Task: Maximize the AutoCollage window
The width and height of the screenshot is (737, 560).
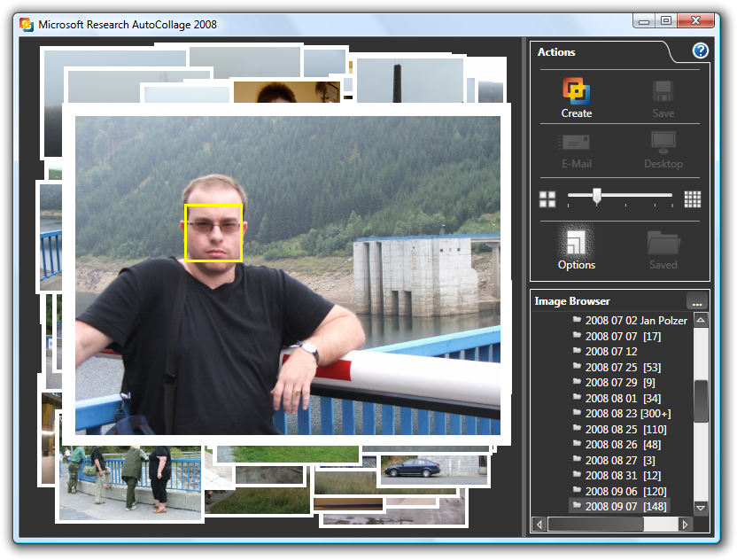Action: [x=665, y=20]
